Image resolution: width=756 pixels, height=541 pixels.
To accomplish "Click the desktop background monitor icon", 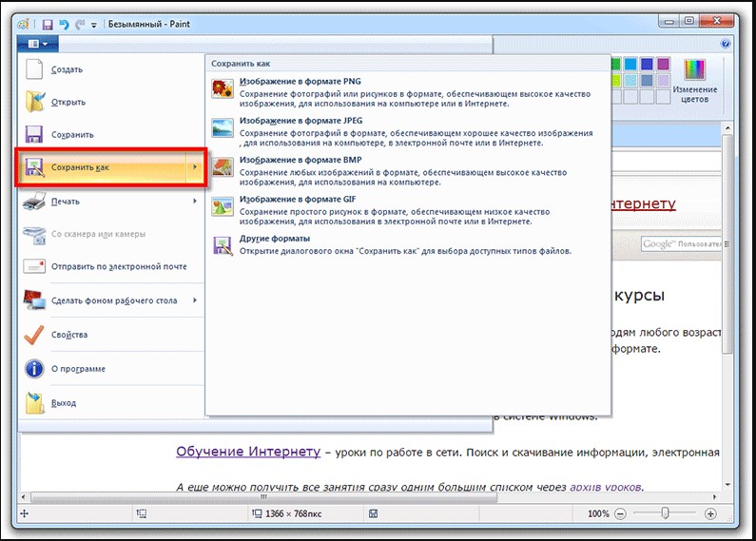I will (34, 300).
